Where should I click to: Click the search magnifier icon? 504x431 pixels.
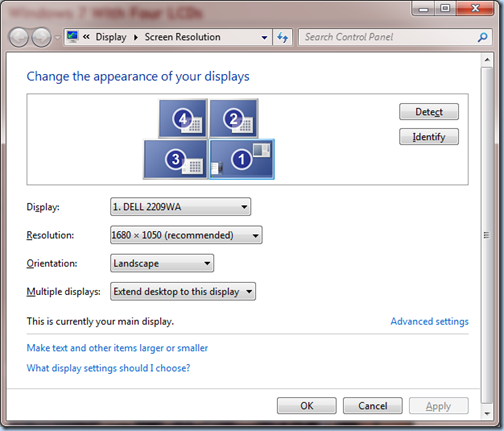[482, 37]
